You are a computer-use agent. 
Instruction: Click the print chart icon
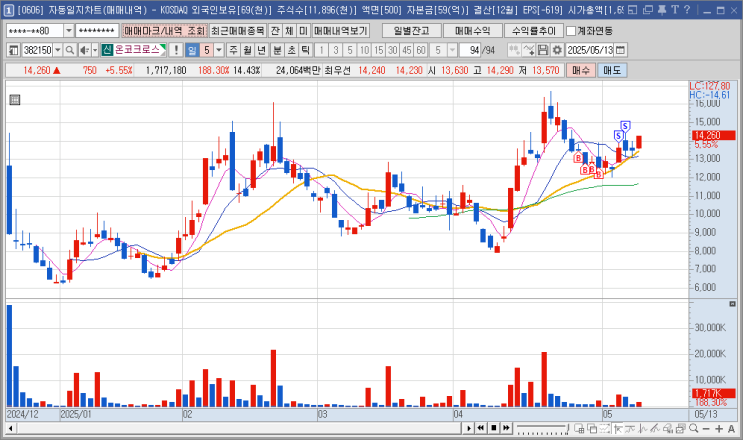(x=681, y=428)
